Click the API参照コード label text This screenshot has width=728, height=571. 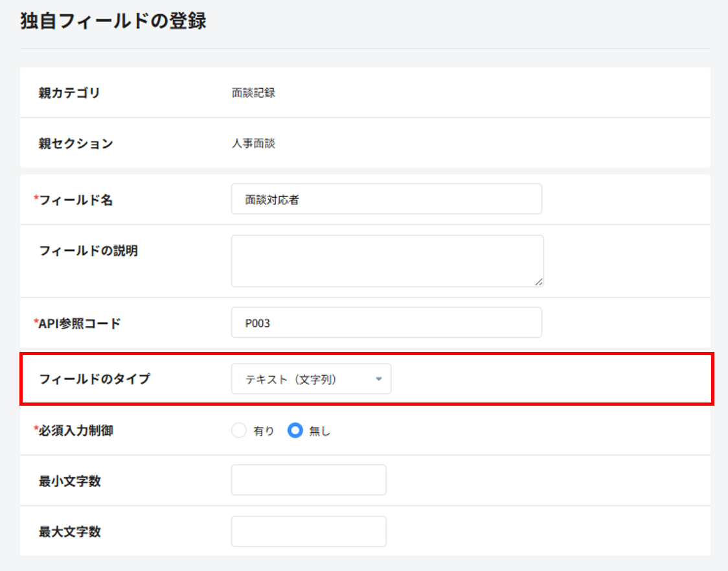pyautogui.click(x=80, y=323)
